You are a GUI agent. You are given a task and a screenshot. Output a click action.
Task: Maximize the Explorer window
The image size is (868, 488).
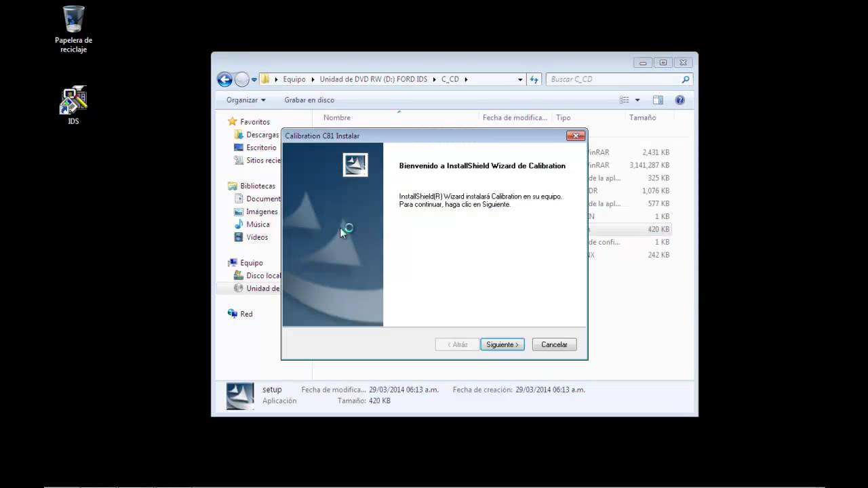coord(663,62)
